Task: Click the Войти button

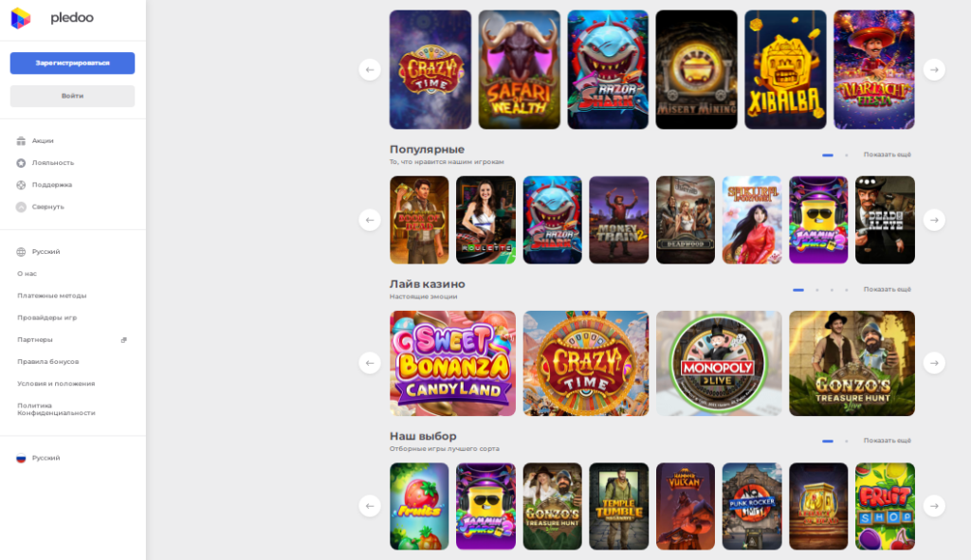Action: pyautogui.click(x=72, y=96)
